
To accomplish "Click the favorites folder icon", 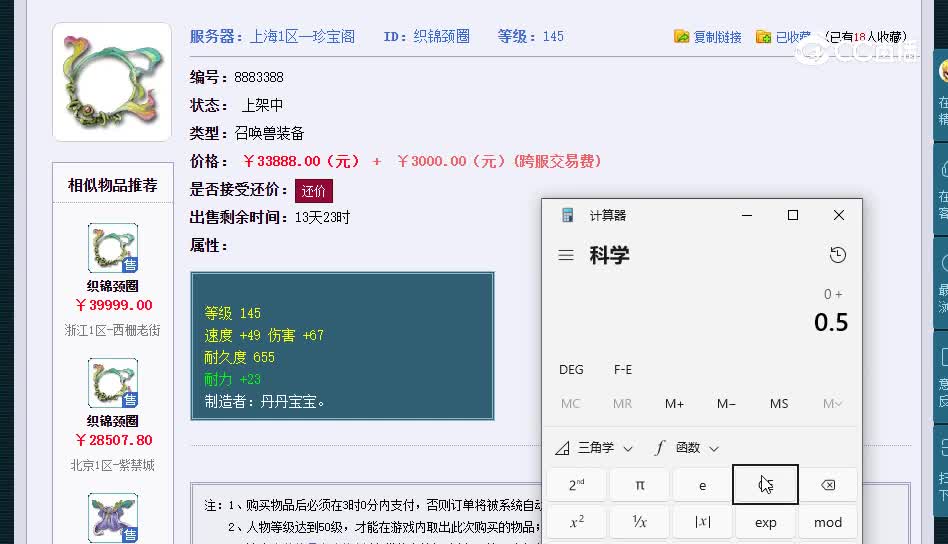I will [x=764, y=36].
